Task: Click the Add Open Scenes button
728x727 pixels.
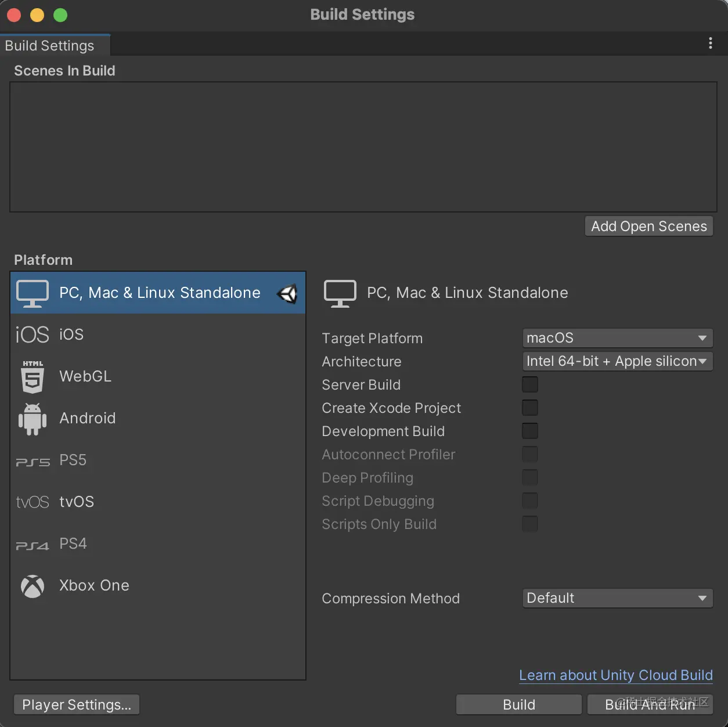Action: [649, 226]
